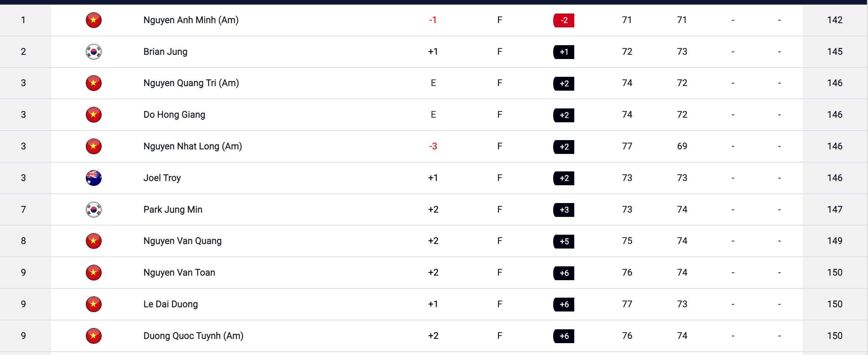868x355 pixels.
Task: Click the Vietnam flag next to Nguyen Van Quang
Action: pyautogui.click(x=94, y=241)
